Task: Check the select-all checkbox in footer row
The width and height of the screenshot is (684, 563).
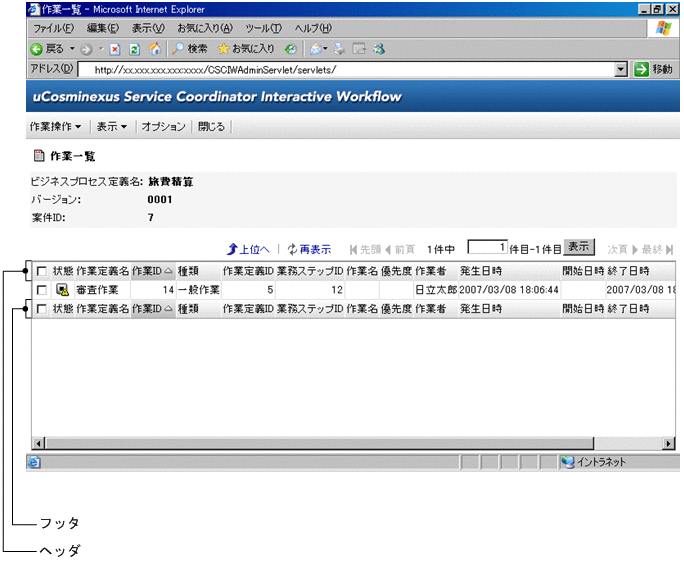Action: (42, 309)
